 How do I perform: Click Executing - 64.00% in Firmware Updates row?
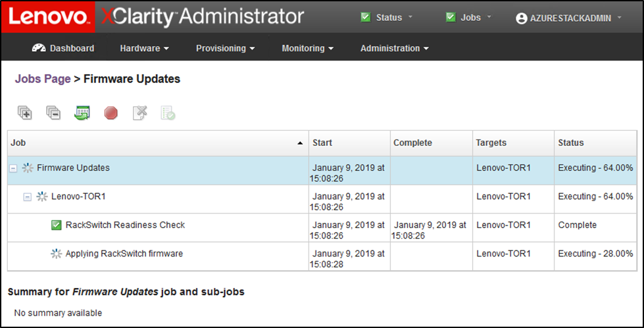pos(595,168)
